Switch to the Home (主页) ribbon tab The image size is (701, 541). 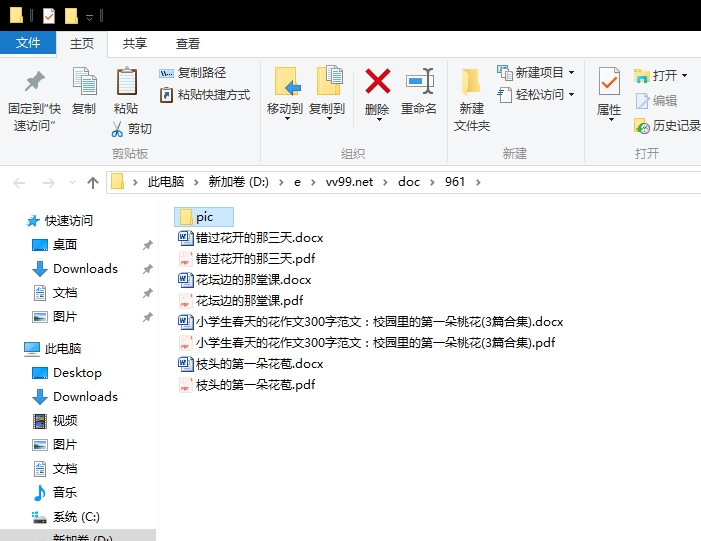pos(82,43)
